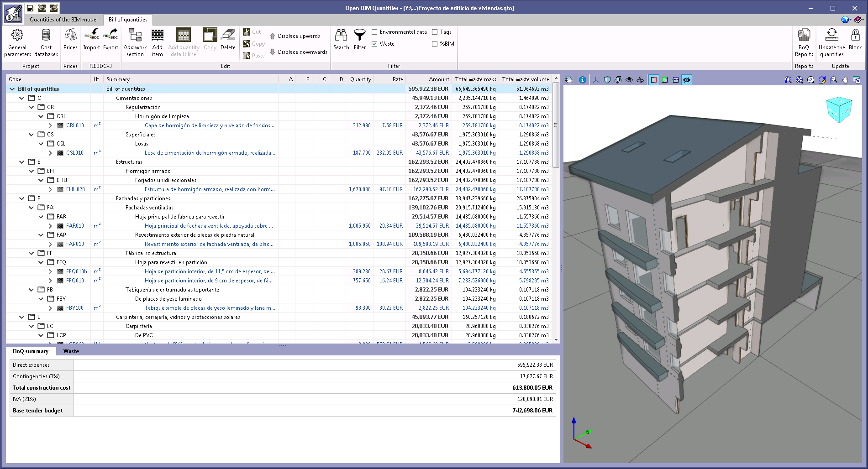Viewport: 868px width, 469px height.
Task: Click the zoom extents icon
Action: click(800, 80)
